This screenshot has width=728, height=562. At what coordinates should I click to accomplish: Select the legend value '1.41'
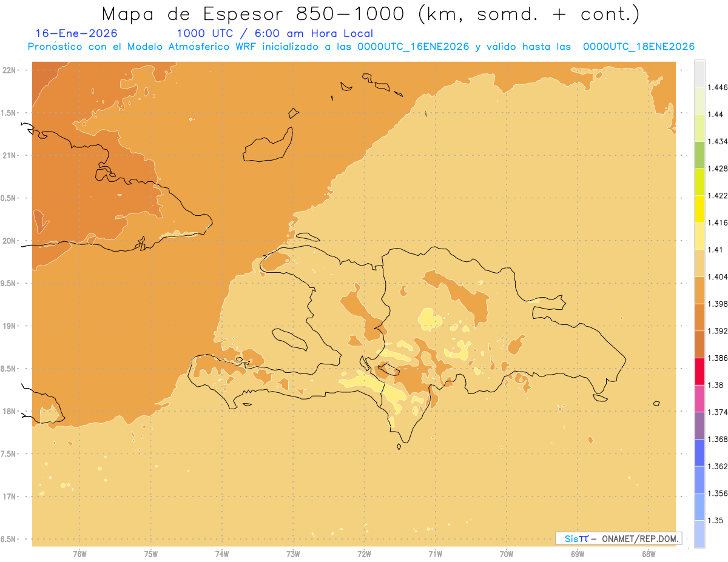coord(715,250)
